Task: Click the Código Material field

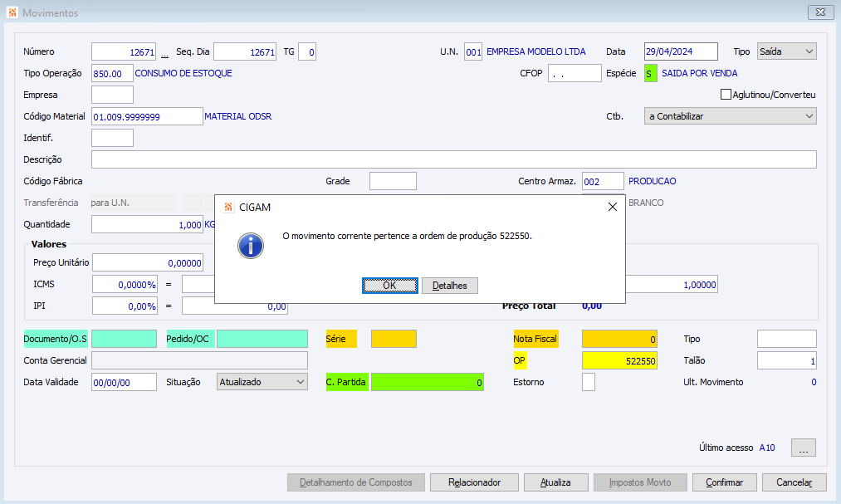Action: point(147,116)
